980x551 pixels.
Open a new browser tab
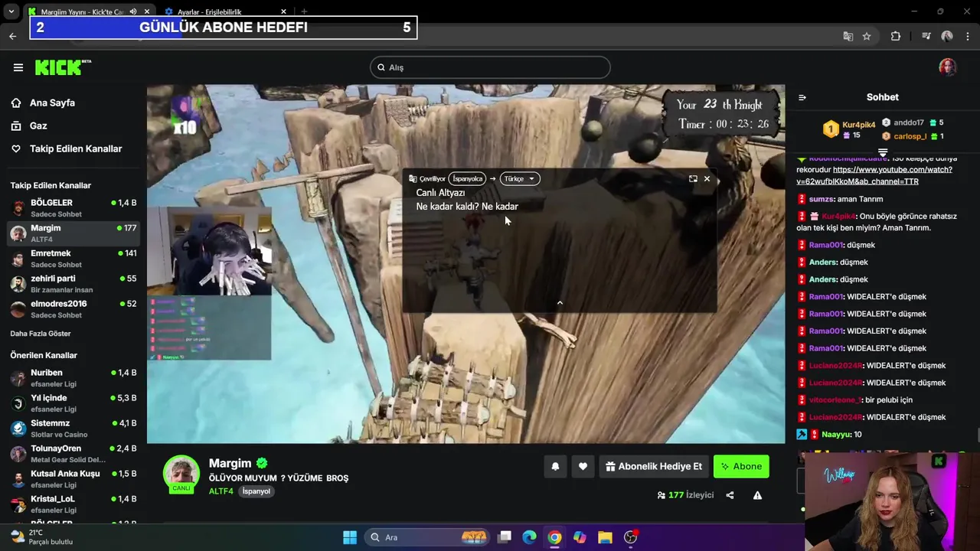pyautogui.click(x=304, y=12)
